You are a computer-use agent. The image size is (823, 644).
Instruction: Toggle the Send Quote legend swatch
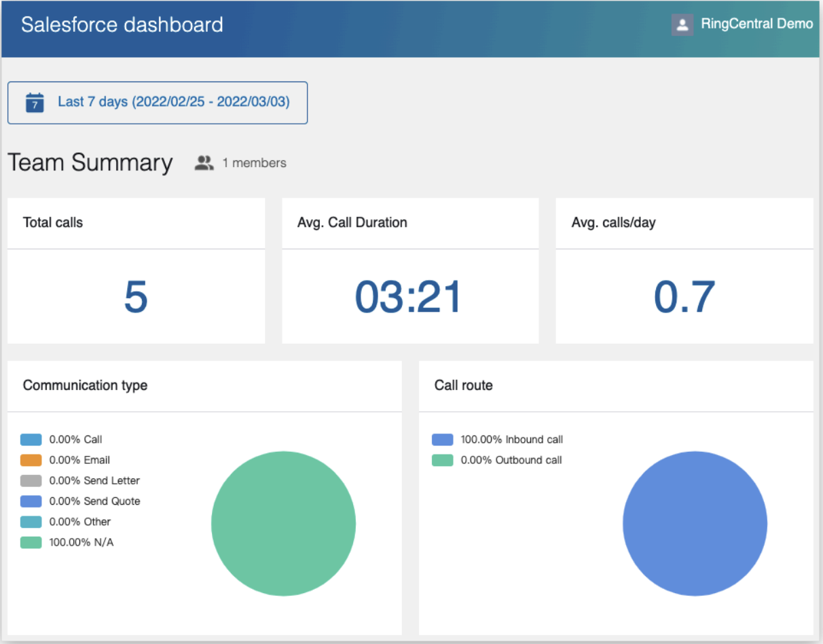tap(31, 501)
